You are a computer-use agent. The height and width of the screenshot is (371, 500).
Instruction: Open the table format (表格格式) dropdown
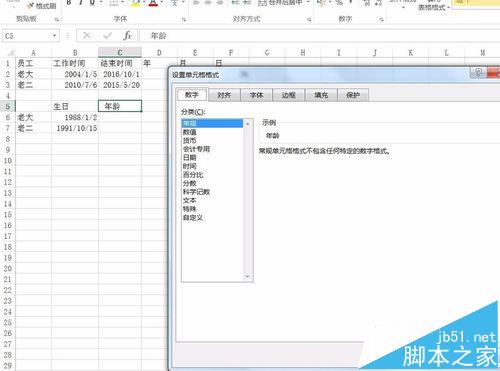[434, 7]
